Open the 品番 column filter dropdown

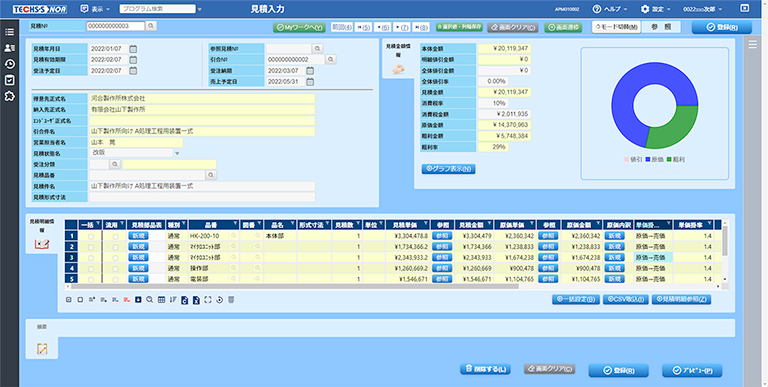tap(236, 223)
